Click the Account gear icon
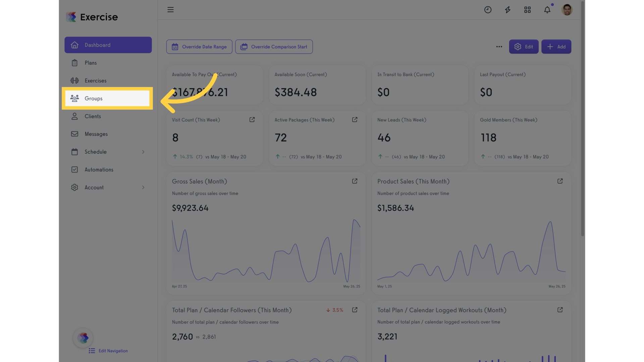The width and height of the screenshot is (644, 362). (74, 187)
